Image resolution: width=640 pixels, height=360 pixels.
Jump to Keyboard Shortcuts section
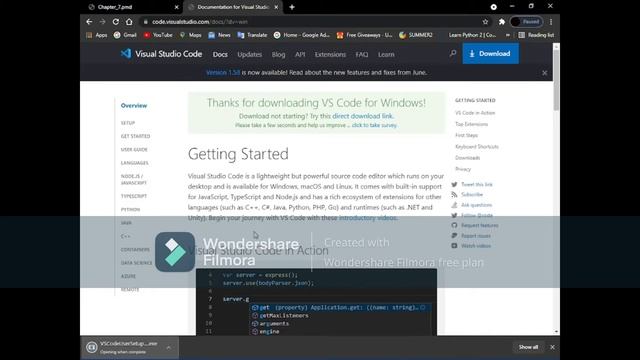click(477, 147)
